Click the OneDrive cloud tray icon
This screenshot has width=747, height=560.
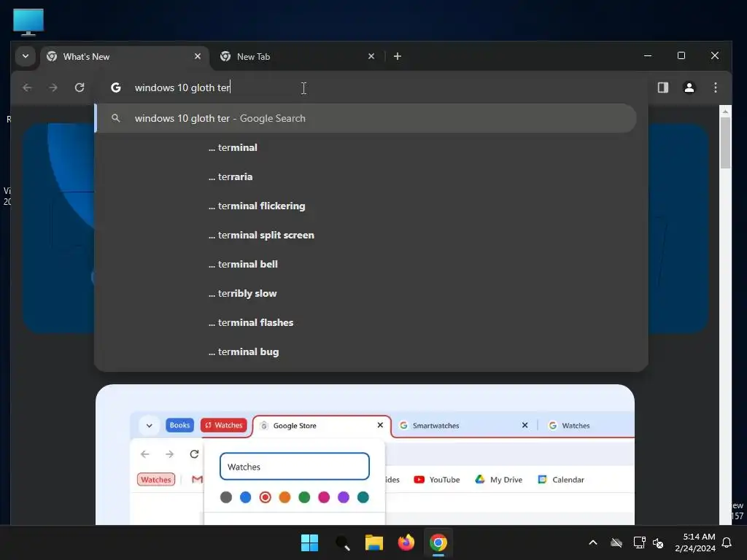point(616,542)
